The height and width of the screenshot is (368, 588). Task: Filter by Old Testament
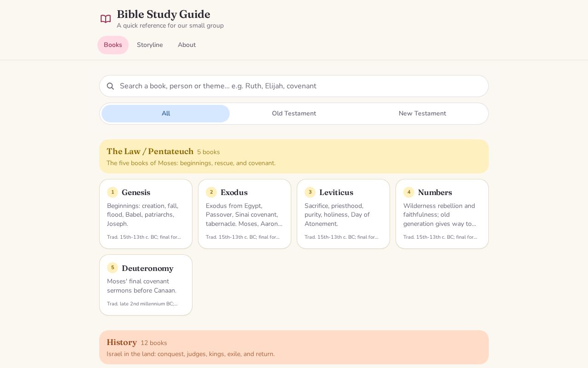point(294,114)
